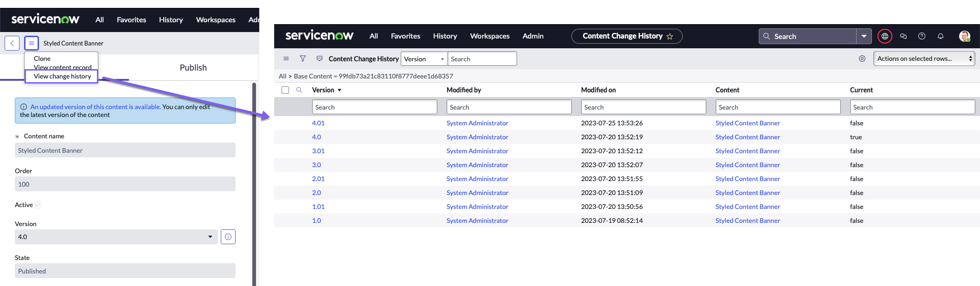Select View change history from the menu

tap(62, 76)
